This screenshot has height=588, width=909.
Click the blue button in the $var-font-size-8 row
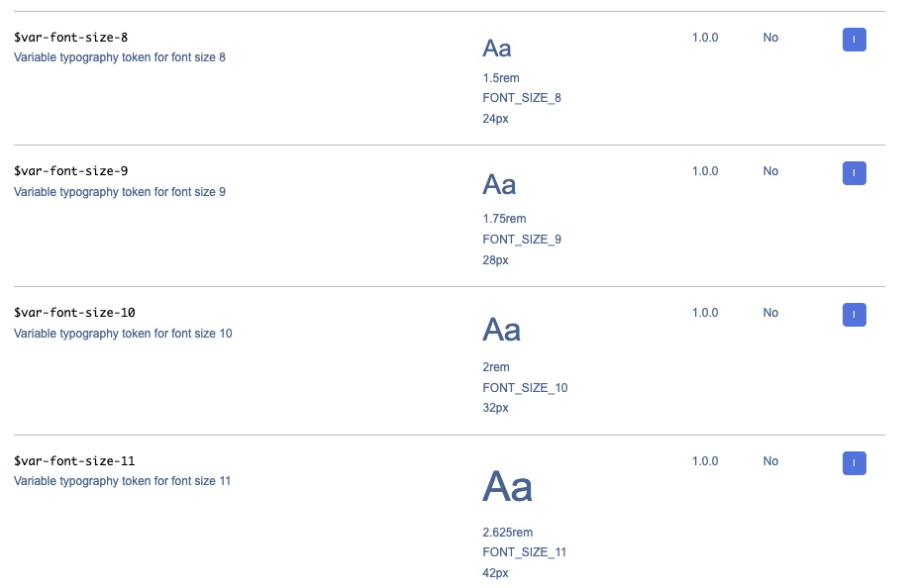coord(854,40)
